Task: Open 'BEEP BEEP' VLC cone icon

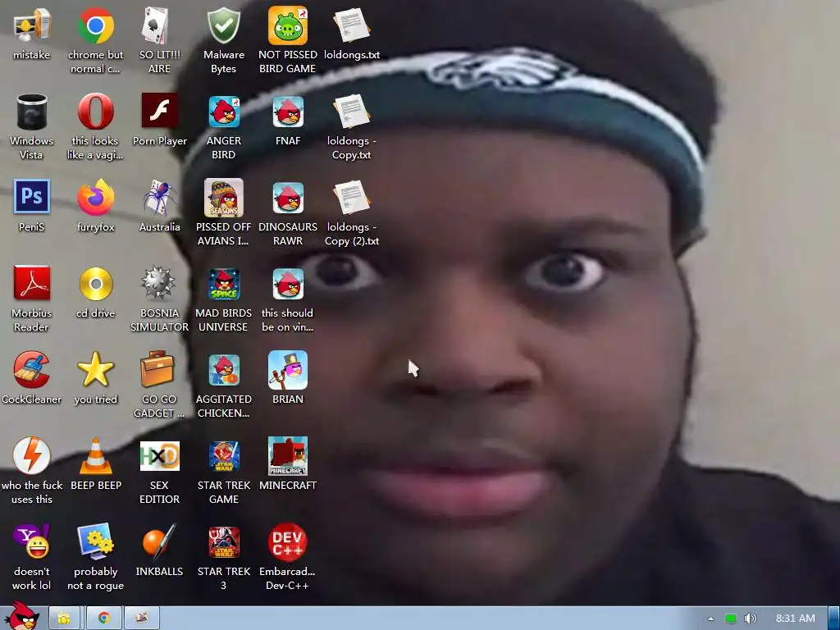Action: click(95, 455)
